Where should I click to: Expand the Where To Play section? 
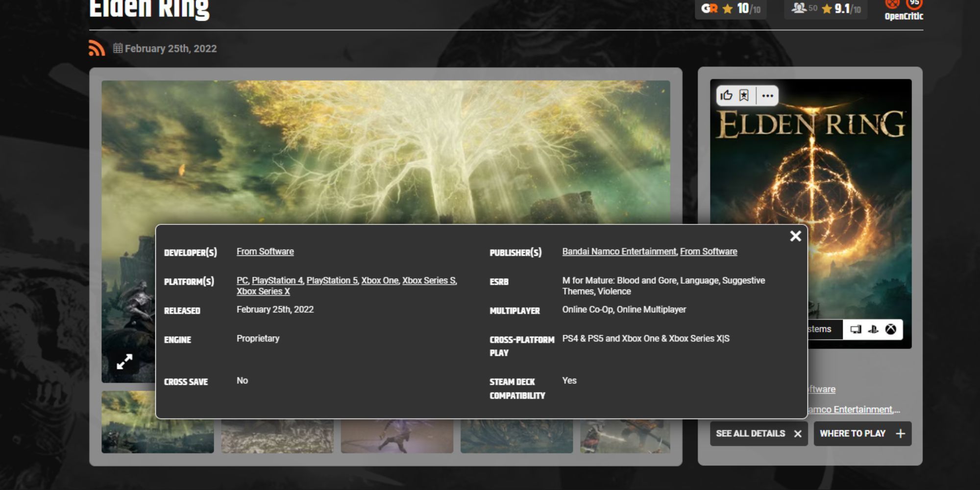pos(862,434)
